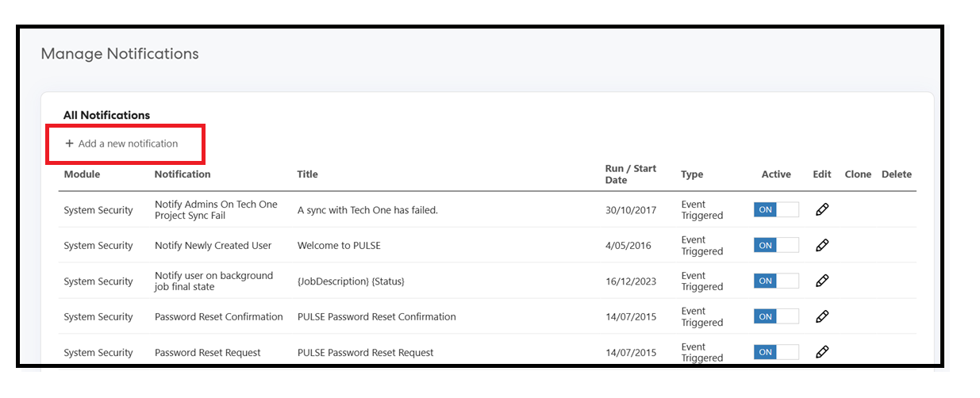Disable the Notify Newly Created User notification
Viewport: 980px width, 398px height.
click(x=776, y=246)
